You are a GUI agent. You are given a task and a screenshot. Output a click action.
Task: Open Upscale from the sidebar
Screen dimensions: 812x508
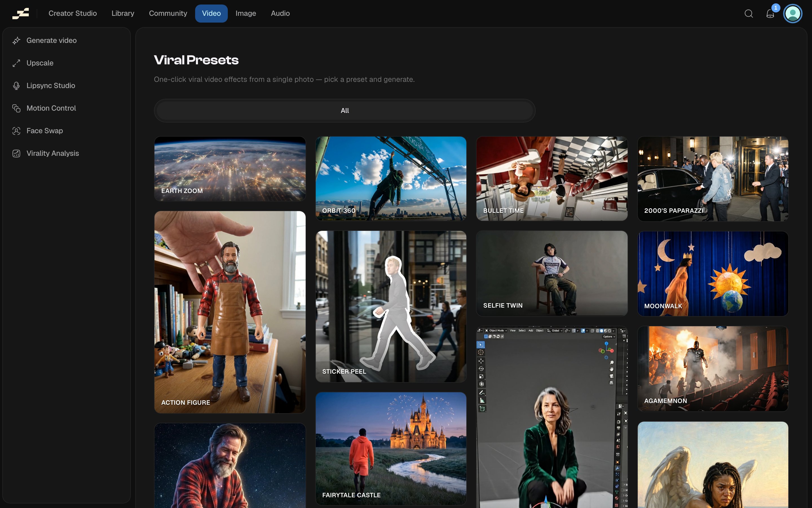[x=67, y=63]
